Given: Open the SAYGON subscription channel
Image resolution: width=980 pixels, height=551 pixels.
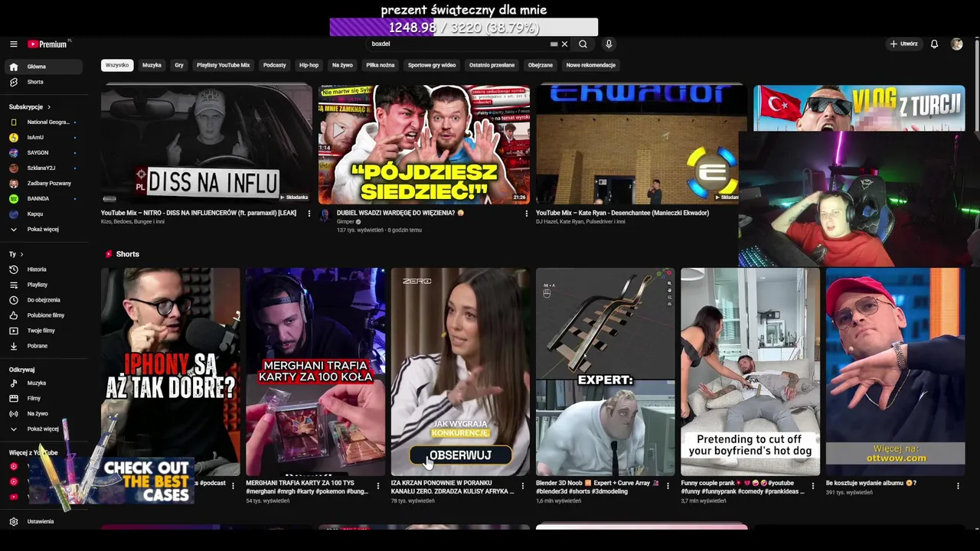Looking at the screenshot, I should pyautogui.click(x=44, y=152).
